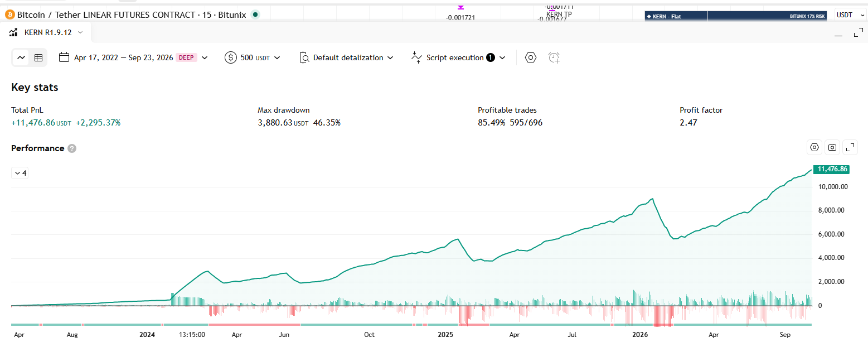Click the 2025 label on time axis
The height and width of the screenshot is (342, 868).
pyautogui.click(x=445, y=335)
